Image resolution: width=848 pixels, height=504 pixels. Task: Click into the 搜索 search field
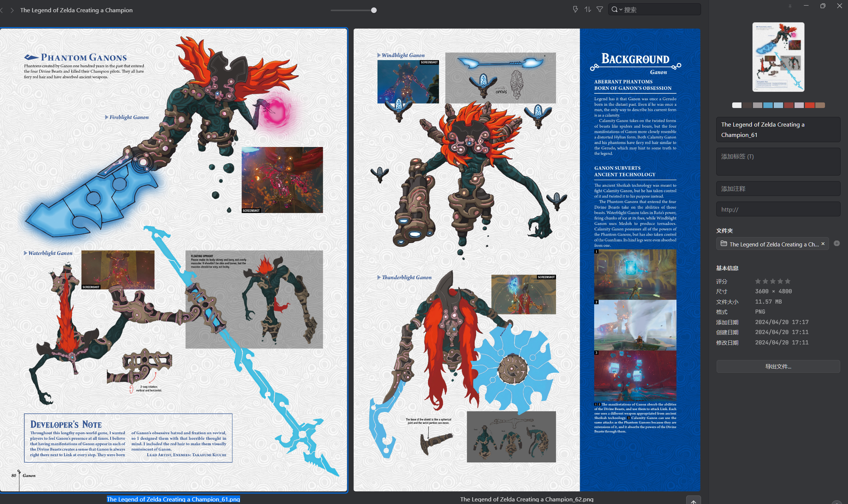(x=661, y=10)
